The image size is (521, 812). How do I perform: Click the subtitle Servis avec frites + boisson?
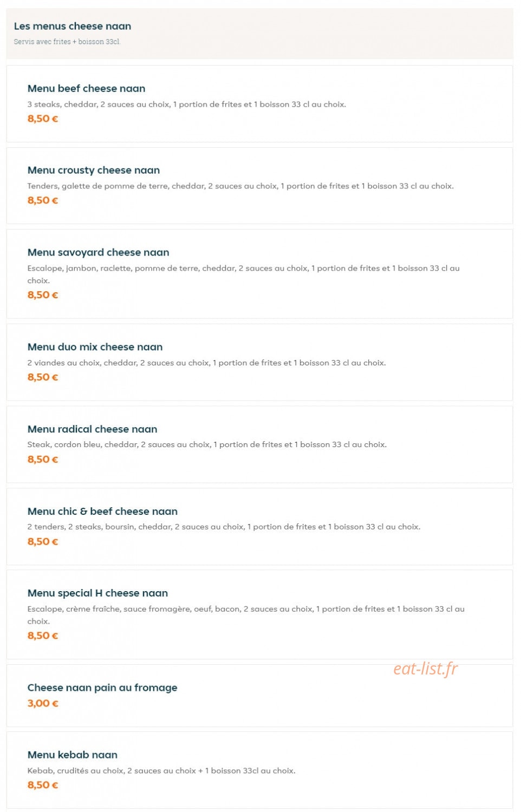point(67,42)
